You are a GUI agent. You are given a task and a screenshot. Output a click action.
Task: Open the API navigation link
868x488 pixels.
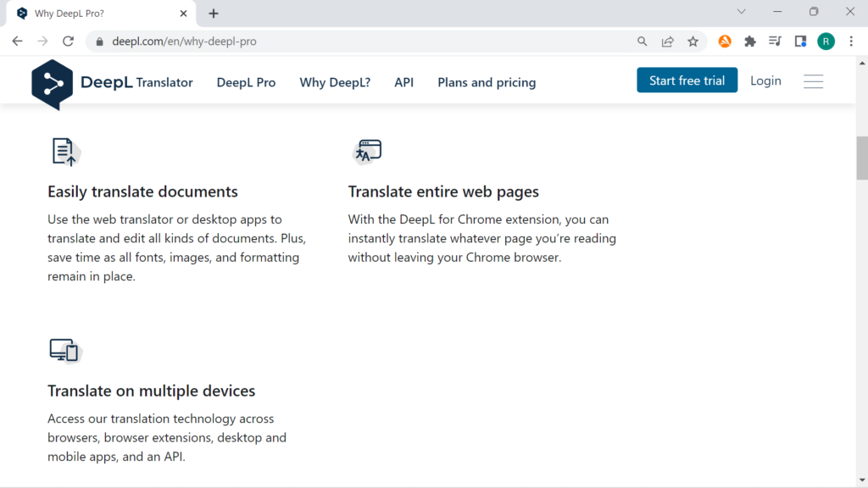[x=403, y=82]
